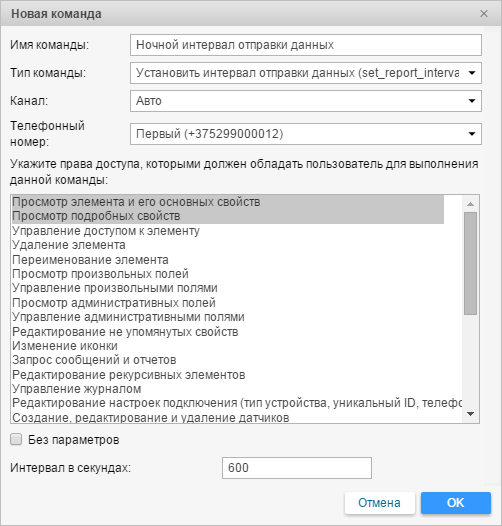Select Просмотр подробных свойств in list
Viewport: 502px width, 526px height.
(228, 216)
